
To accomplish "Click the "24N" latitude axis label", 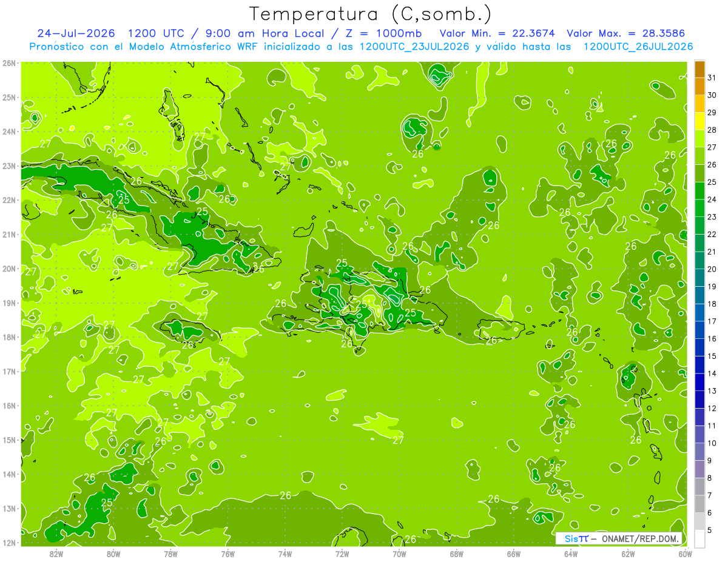I will point(9,132).
